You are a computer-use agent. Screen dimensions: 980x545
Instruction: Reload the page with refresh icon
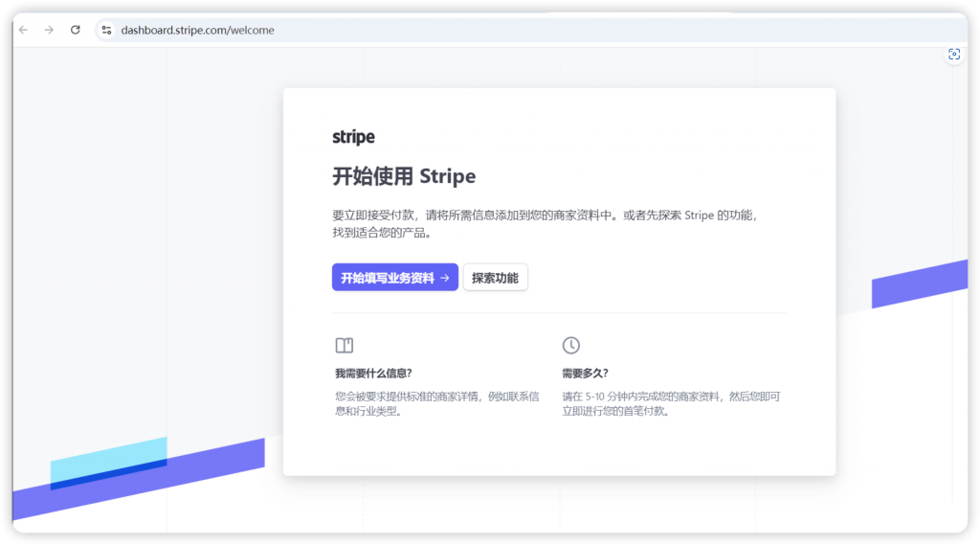[75, 30]
